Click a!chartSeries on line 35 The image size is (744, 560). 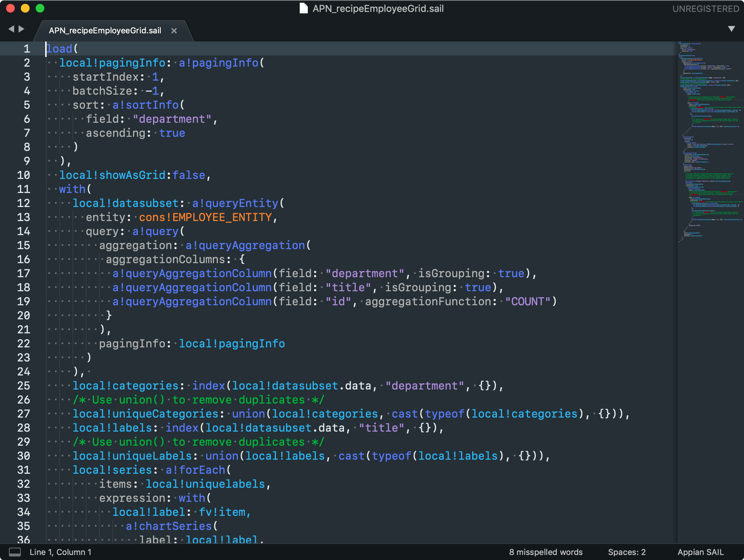tap(169, 526)
